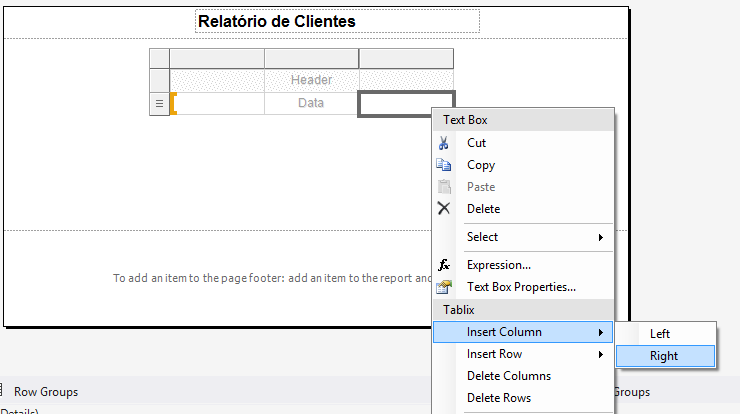Click the Cut scissors icon

coord(444,143)
